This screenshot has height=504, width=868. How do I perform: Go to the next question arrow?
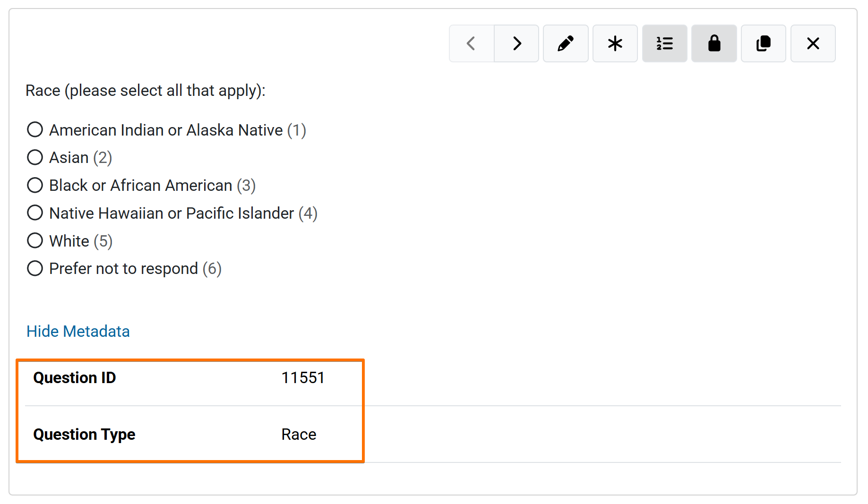pos(516,43)
